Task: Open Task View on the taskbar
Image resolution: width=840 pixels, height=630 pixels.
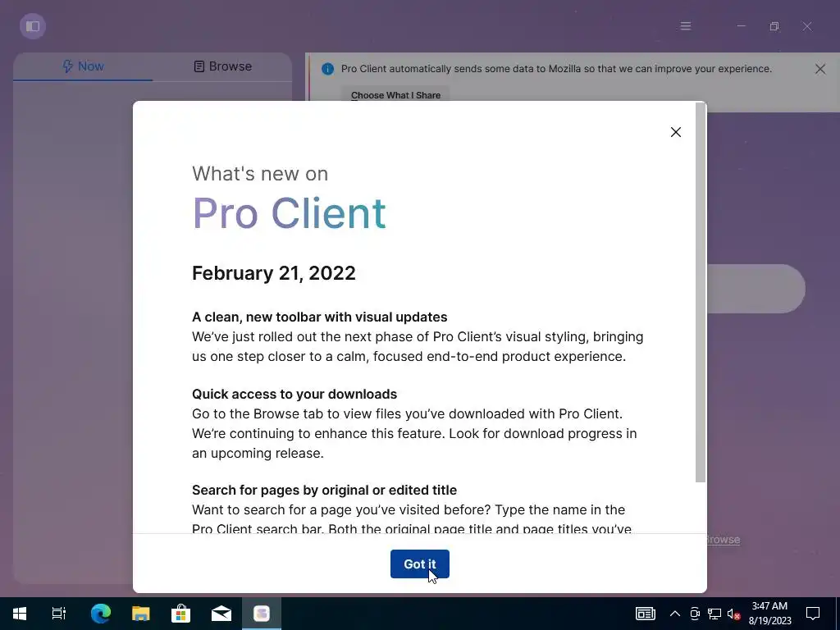Action: point(59,614)
